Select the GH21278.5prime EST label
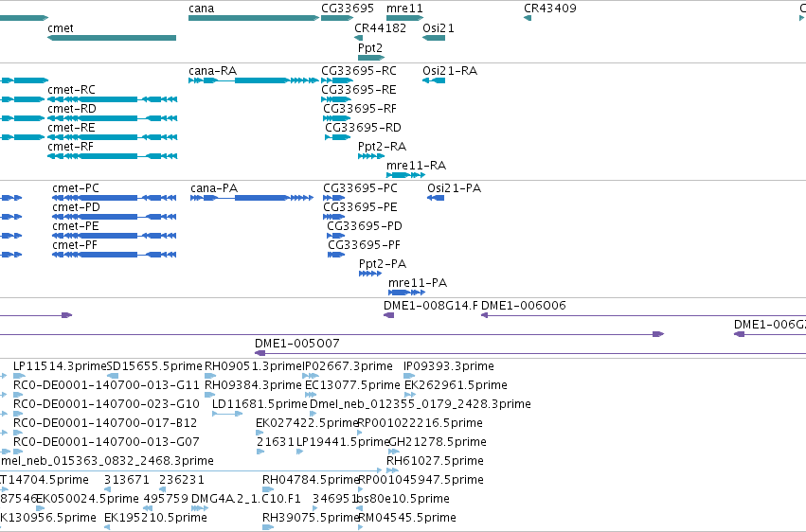The height and width of the screenshot is (532, 806). tap(438, 443)
